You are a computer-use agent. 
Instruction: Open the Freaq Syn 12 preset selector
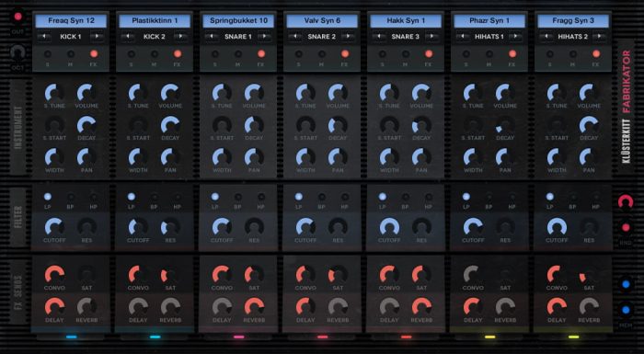tap(71, 20)
